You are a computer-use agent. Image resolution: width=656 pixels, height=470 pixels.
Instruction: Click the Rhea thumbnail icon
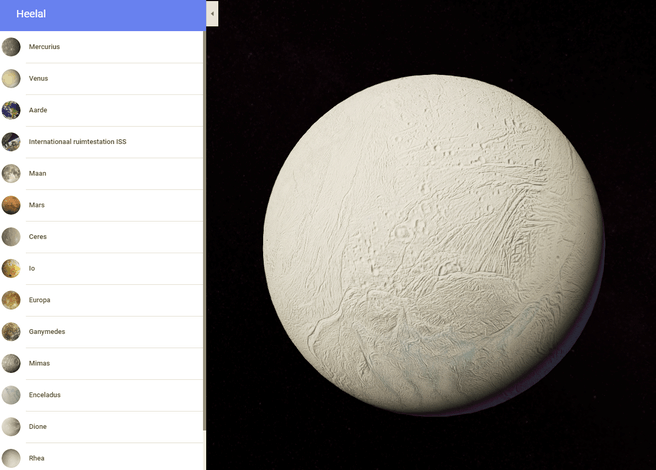coord(11,458)
